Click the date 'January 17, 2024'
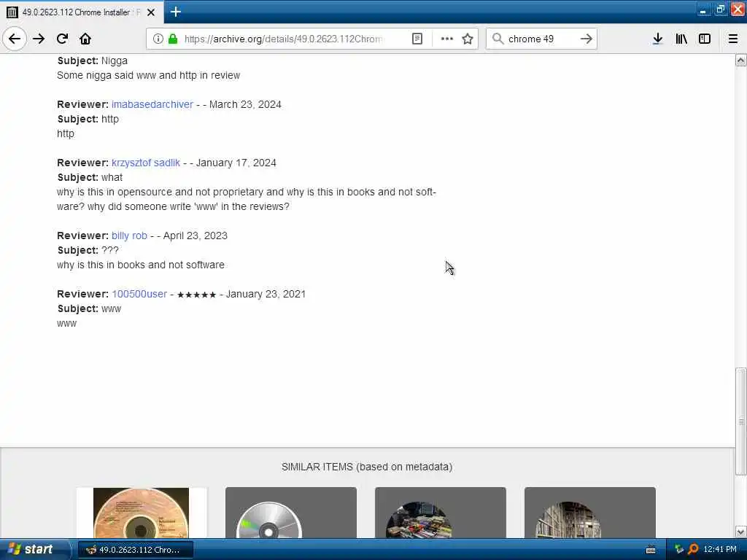This screenshot has width=747, height=560. [236, 163]
